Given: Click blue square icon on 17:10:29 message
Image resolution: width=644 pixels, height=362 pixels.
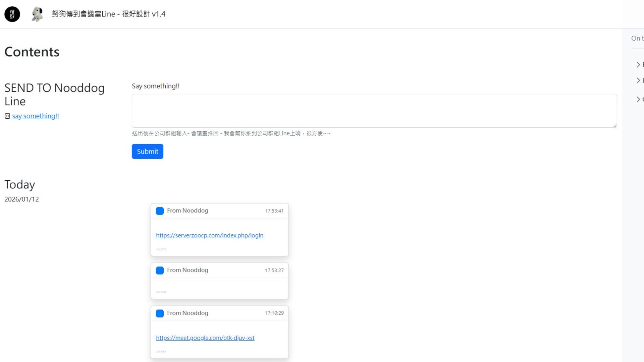Looking at the screenshot, I should coord(160,313).
